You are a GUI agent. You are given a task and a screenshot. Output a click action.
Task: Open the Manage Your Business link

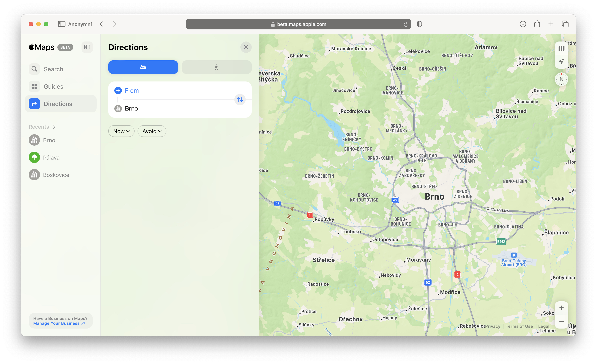click(56, 323)
